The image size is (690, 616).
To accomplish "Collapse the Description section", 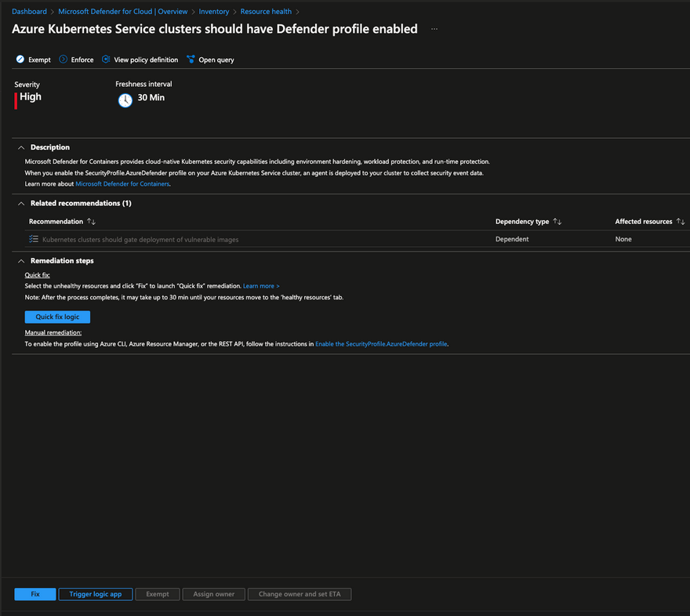I will click(21, 148).
